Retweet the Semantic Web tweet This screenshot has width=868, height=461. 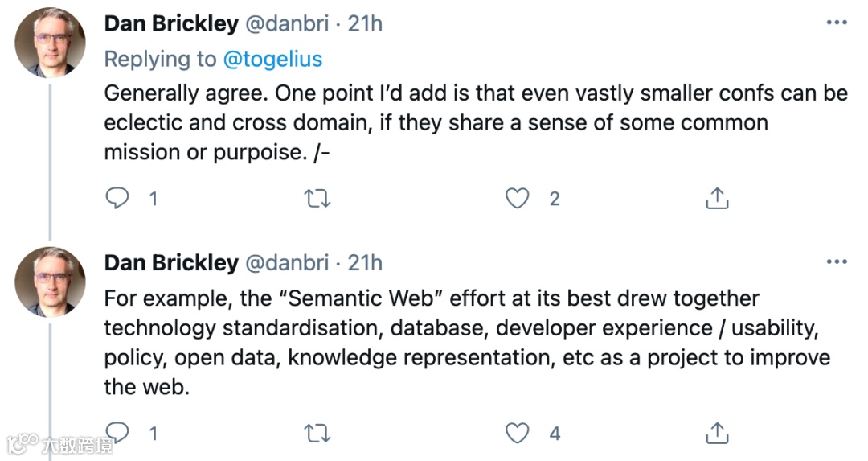pyautogui.click(x=318, y=433)
